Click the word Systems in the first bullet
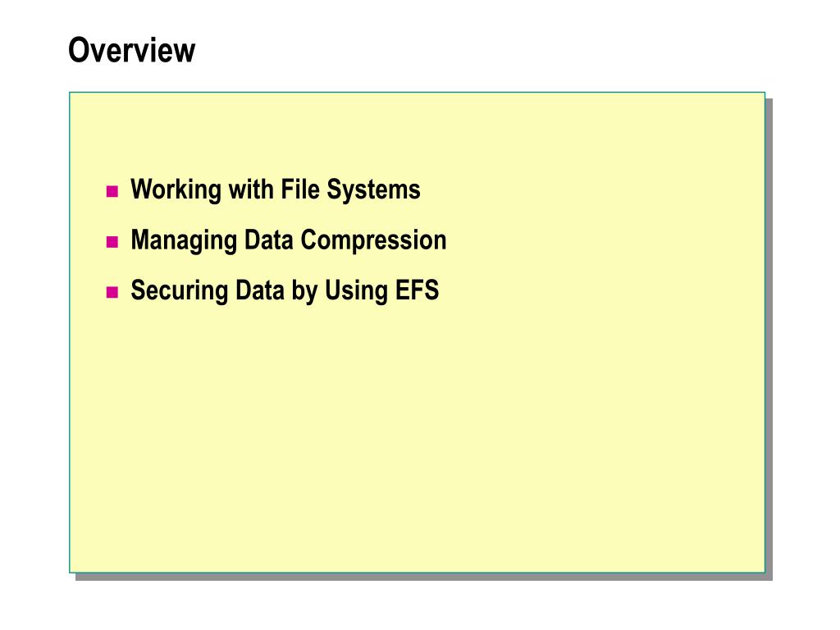 [373, 189]
